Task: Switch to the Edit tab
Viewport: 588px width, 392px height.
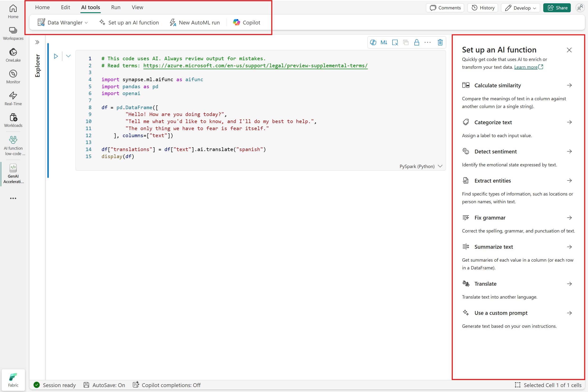Action: point(65,8)
